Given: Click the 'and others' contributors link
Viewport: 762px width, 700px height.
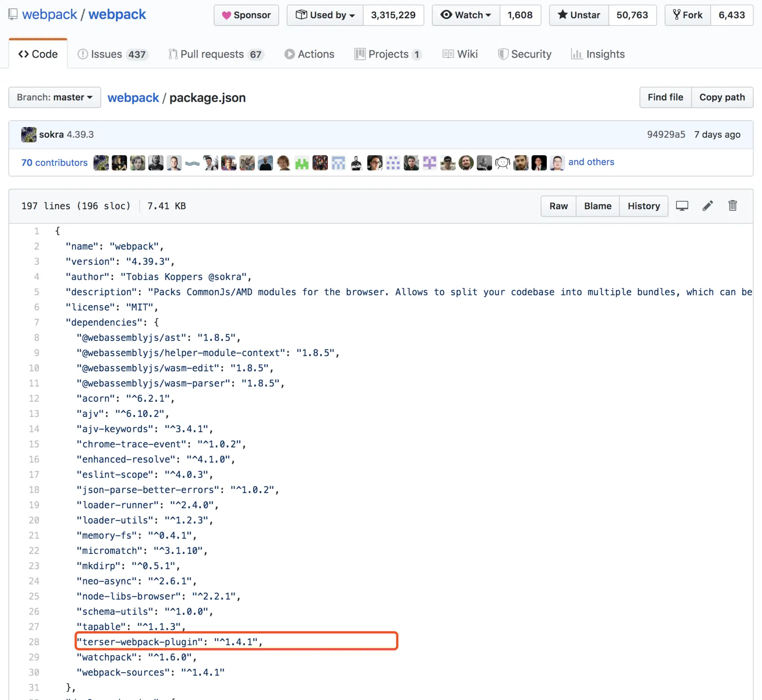Looking at the screenshot, I should point(591,162).
